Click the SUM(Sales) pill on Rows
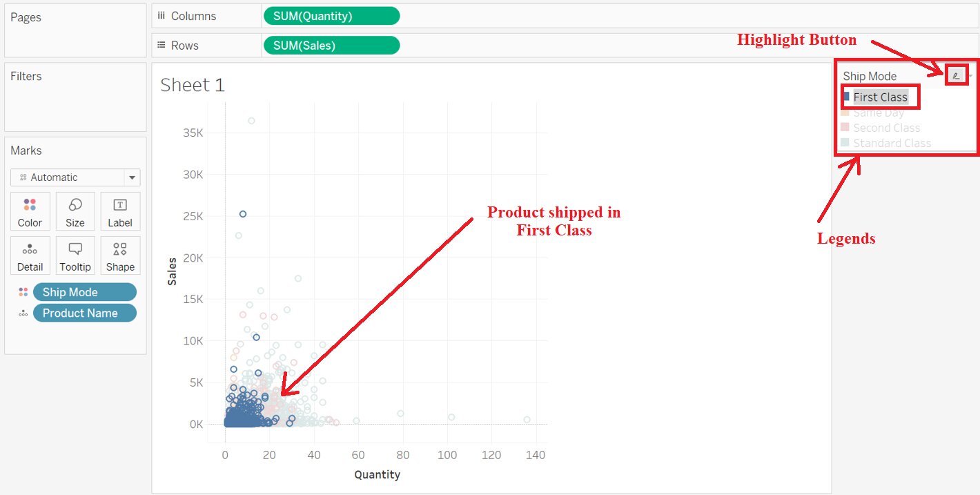980x495 pixels. click(x=331, y=46)
